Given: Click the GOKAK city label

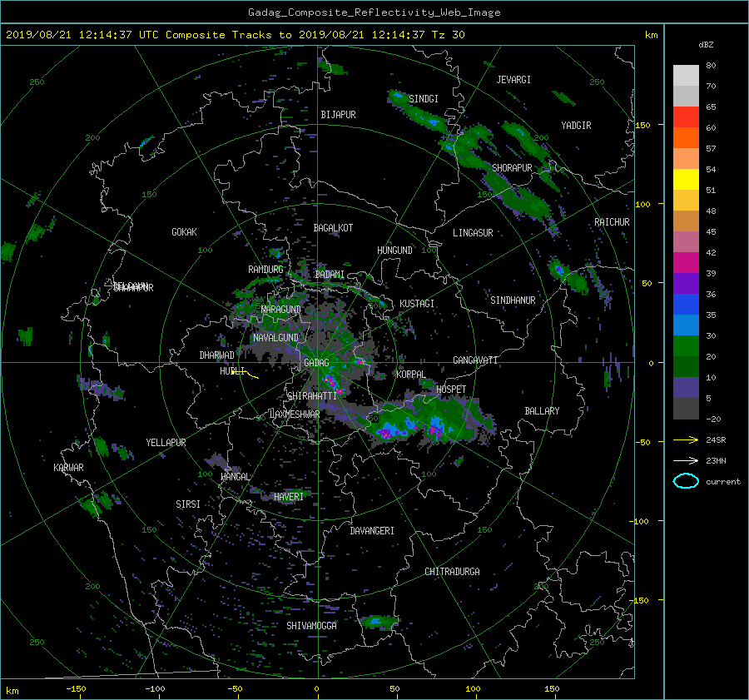Looking at the screenshot, I should (185, 232).
